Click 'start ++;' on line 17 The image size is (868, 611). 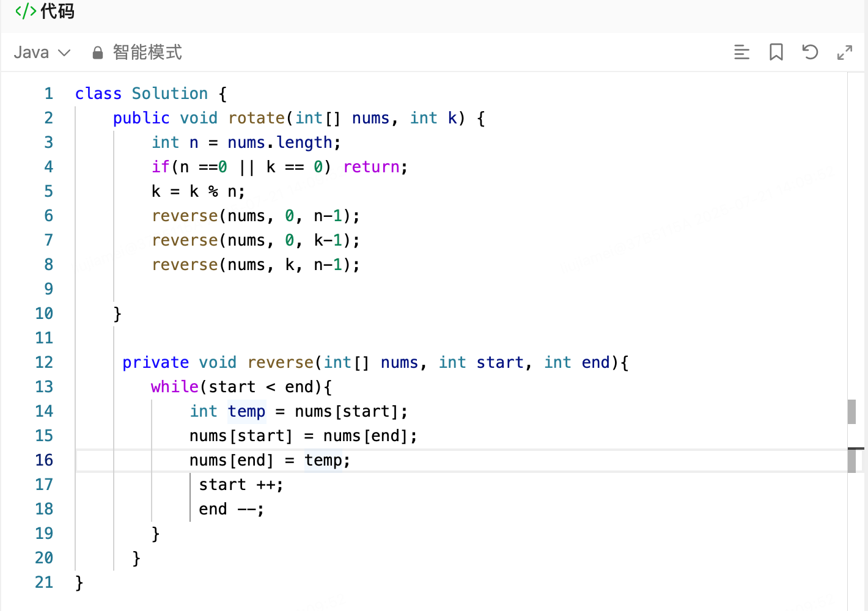[x=241, y=485]
